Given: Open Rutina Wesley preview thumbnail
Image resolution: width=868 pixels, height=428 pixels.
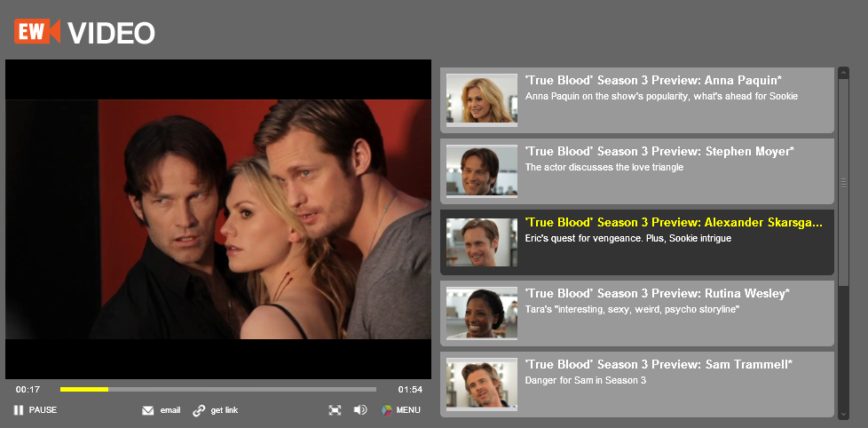Looking at the screenshot, I should click(482, 313).
